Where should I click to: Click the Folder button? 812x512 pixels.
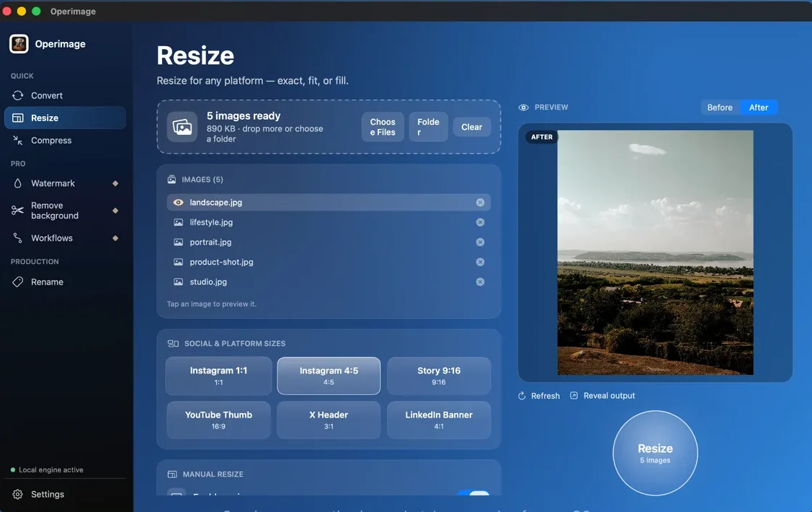[x=428, y=127]
